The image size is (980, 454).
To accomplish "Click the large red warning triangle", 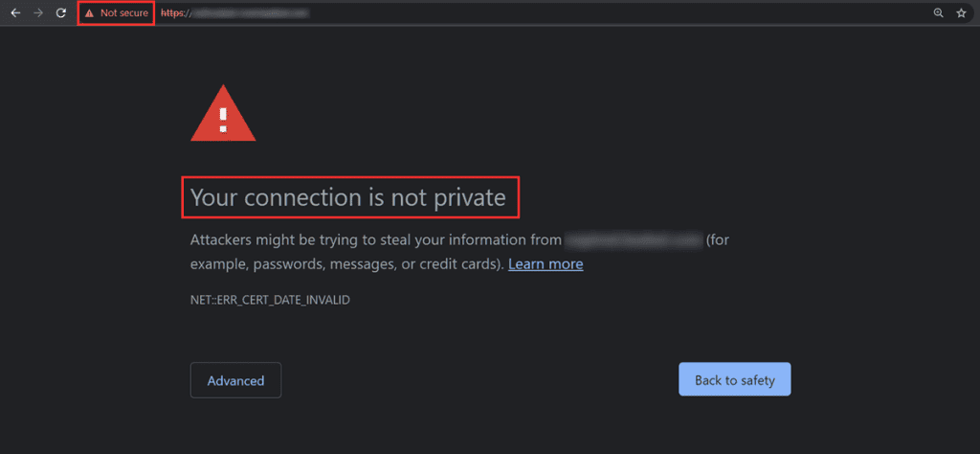I will [x=223, y=113].
